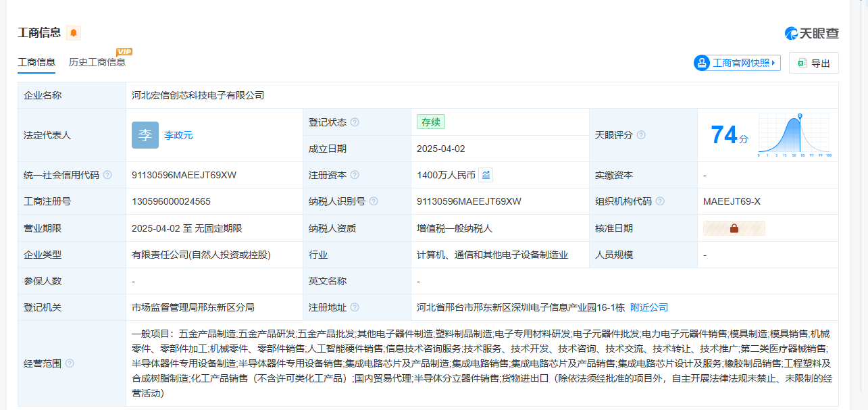Click the 导出 export button
This screenshot has width=868, height=410.
tap(814, 63)
